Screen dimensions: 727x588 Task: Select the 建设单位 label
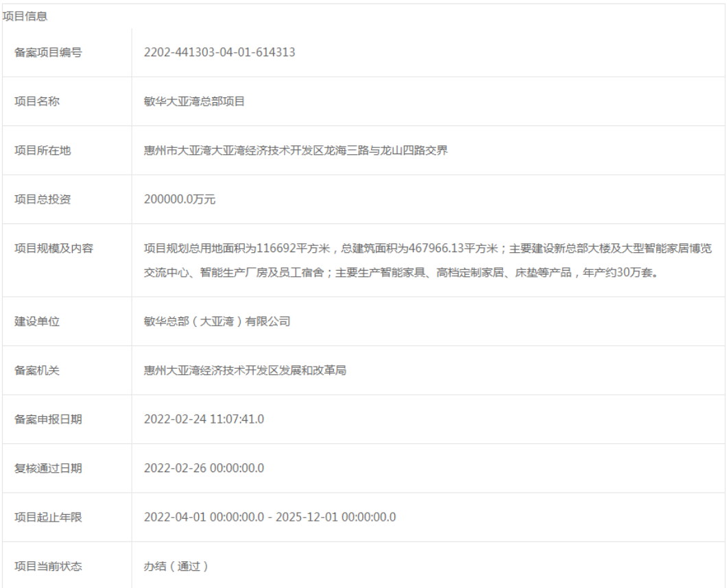coord(37,321)
